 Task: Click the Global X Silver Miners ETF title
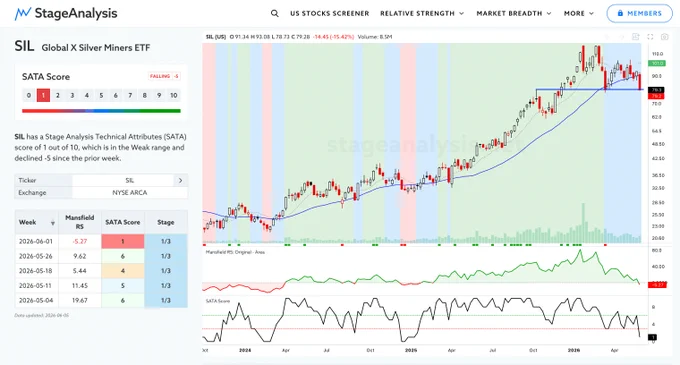click(96, 48)
